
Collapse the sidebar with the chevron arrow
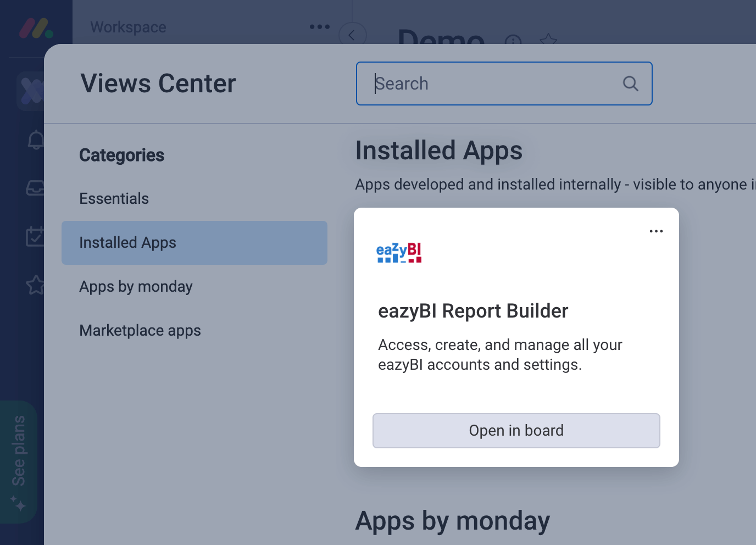pos(352,35)
